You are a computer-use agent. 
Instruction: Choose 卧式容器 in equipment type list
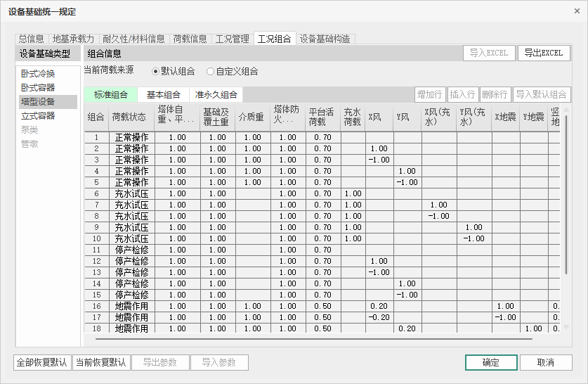(48, 87)
